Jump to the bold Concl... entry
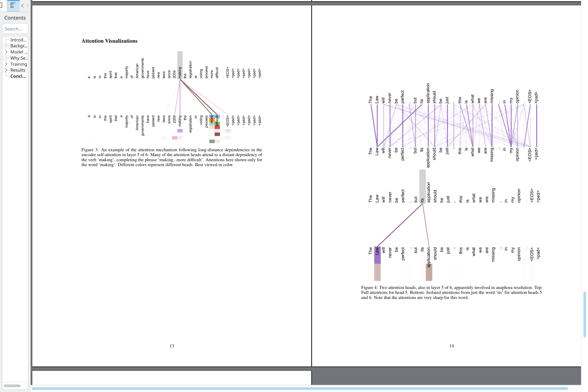This screenshot has width=588, height=392. (x=18, y=76)
